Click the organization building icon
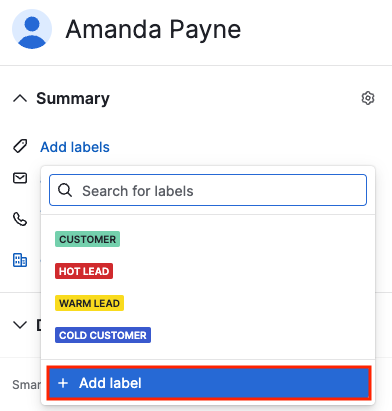The height and width of the screenshot is (411, 392). pyautogui.click(x=20, y=260)
